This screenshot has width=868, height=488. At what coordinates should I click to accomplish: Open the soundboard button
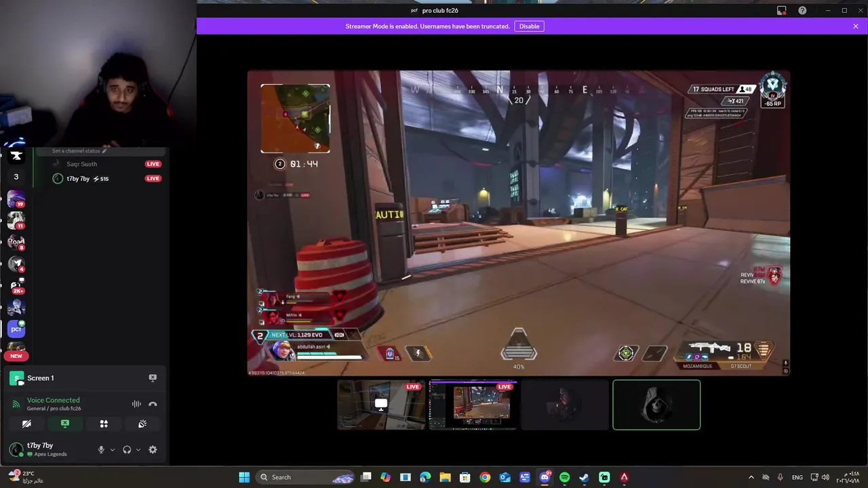142,424
